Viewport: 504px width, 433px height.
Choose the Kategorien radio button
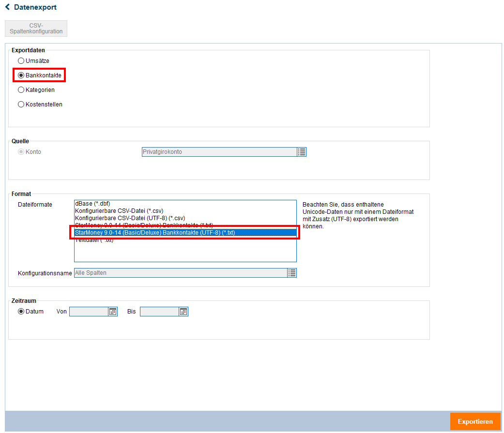coord(21,90)
